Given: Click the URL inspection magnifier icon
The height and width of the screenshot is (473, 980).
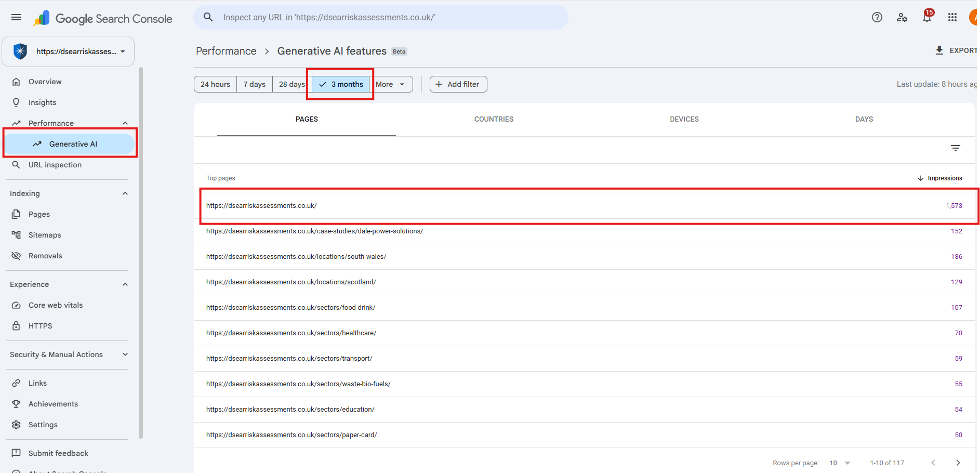Looking at the screenshot, I should [x=16, y=165].
